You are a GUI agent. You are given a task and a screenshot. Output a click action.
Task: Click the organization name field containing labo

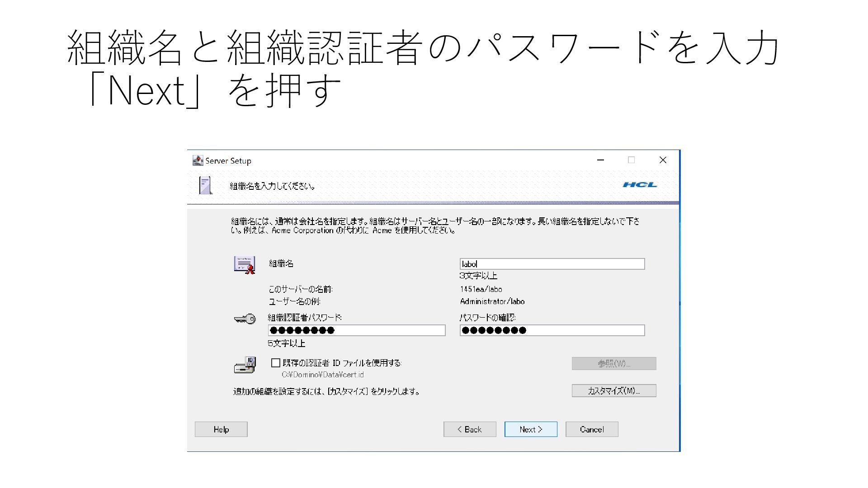click(552, 264)
